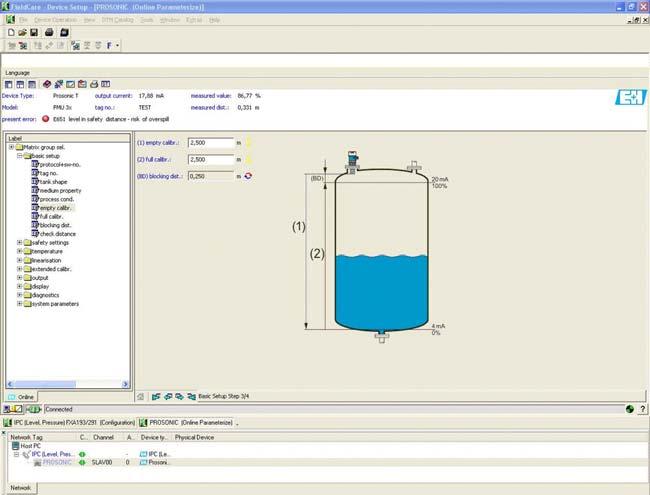Open the File menu

click(x=23, y=20)
